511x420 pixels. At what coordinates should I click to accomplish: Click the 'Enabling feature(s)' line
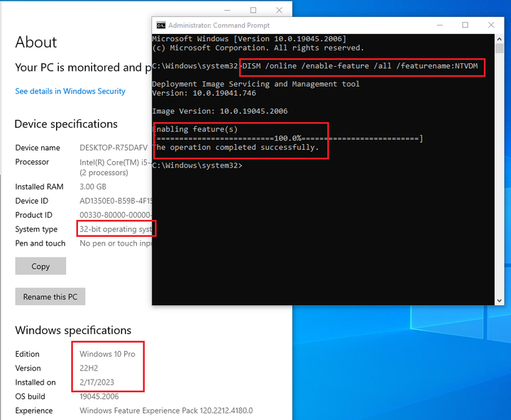[195, 129]
